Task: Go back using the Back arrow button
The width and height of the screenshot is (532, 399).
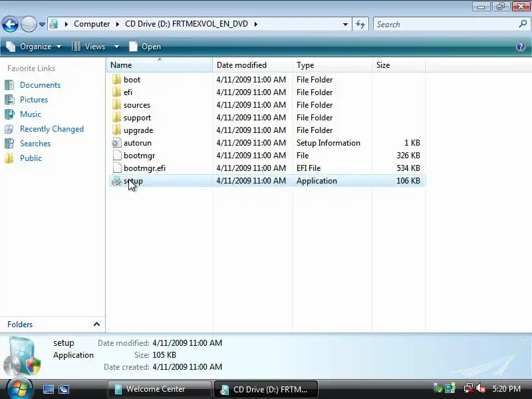Action: [x=10, y=25]
